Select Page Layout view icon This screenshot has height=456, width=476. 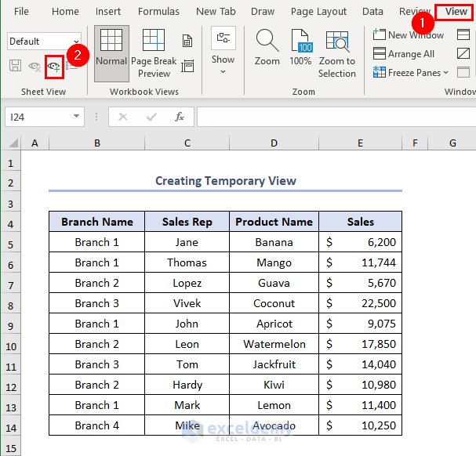click(187, 41)
